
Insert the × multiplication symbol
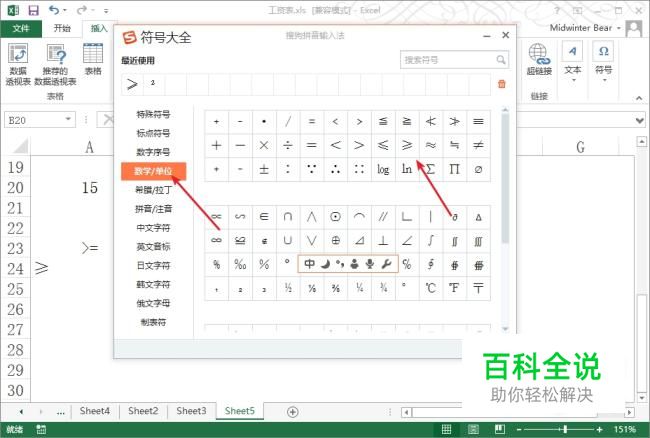pyautogui.click(x=264, y=145)
